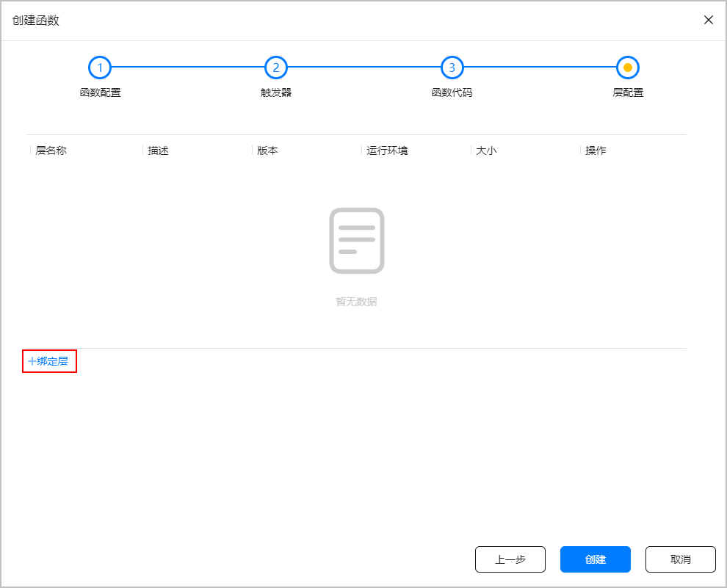Close the 创建函数 dialog with X
The image size is (727, 588).
click(x=709, y=20)
